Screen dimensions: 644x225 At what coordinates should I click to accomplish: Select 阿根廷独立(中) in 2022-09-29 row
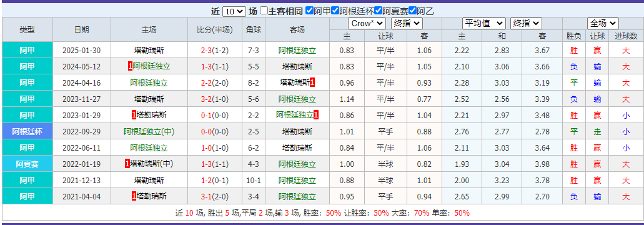point(149,132)
